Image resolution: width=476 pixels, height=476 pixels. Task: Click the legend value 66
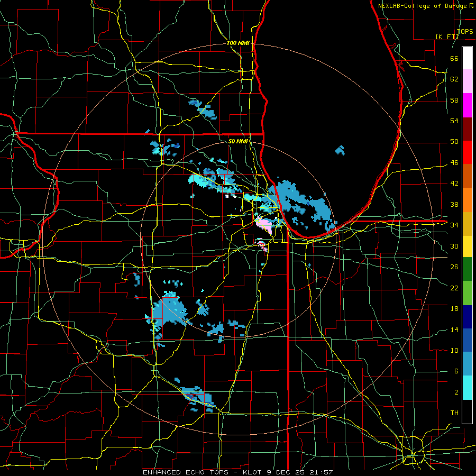454,59
